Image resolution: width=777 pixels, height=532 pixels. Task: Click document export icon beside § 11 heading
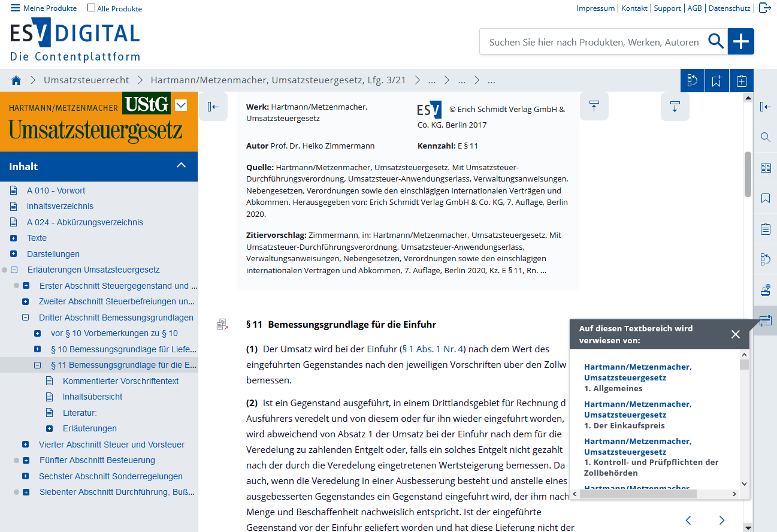[x=222, y=325]
